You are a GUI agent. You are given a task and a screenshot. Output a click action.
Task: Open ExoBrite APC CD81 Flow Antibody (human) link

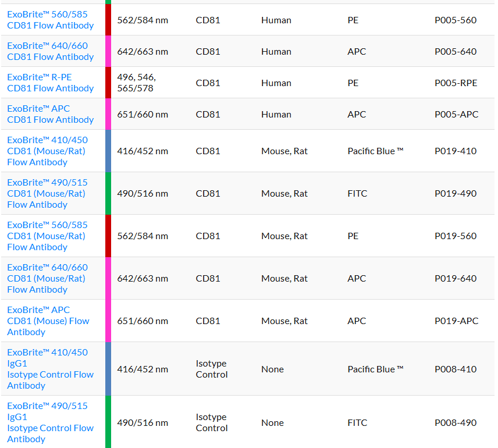(50, 114)
